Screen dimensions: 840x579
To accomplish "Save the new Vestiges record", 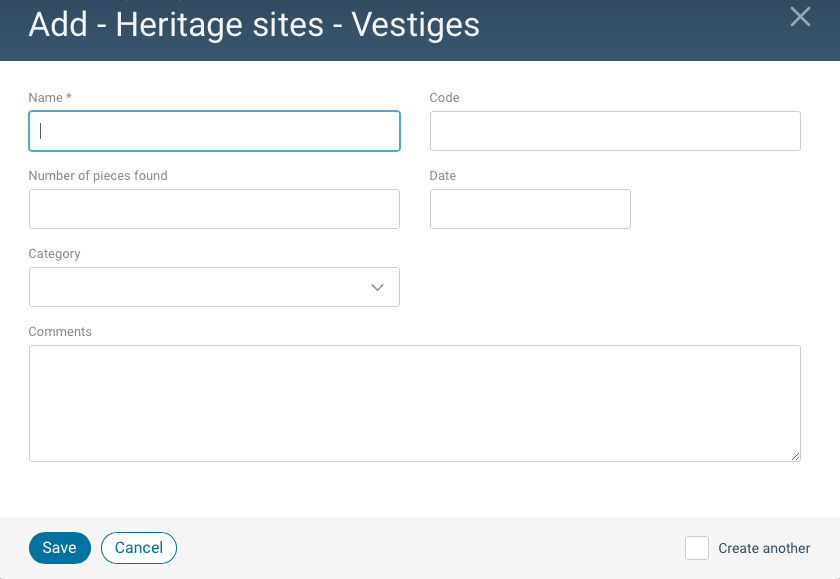I will coord(59,548).
